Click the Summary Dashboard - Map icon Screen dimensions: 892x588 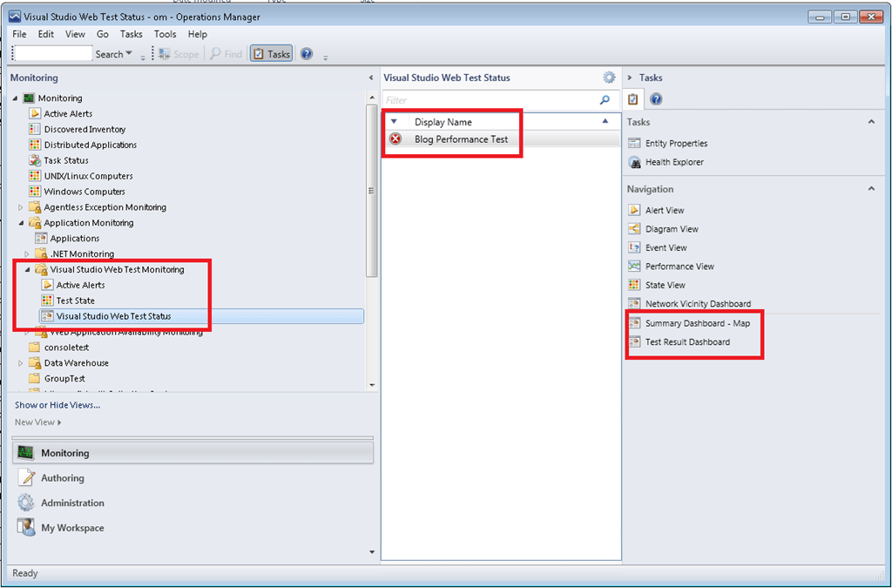(x=634, y=323)
